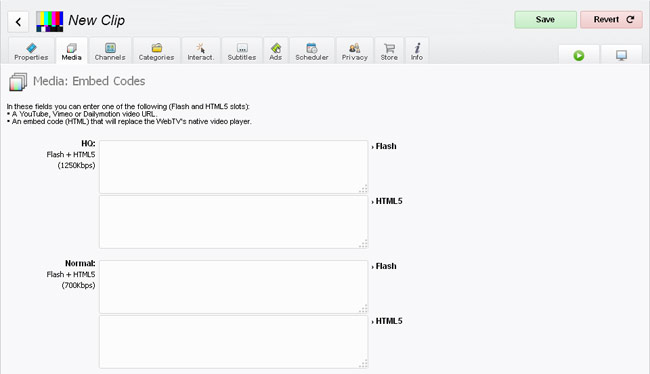650x374 pixels.
Task: Click the green play preview icon
Action: pyautogui.click(x=579, y=55)
